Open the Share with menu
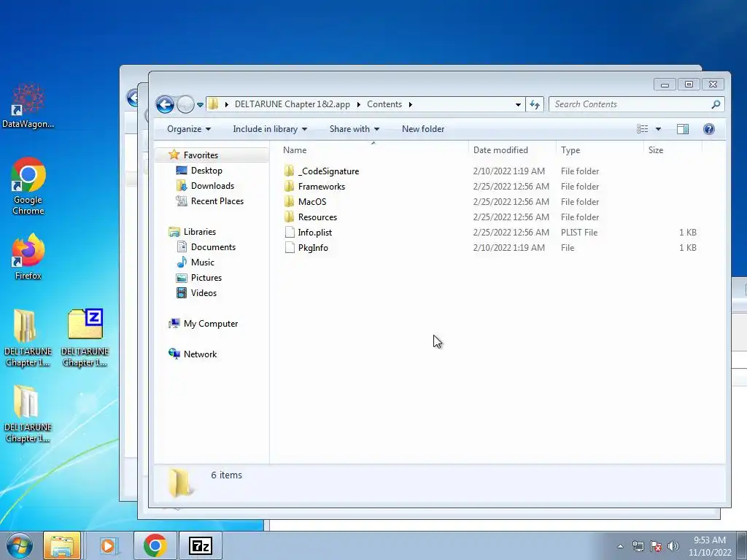This screenshot has width=747, height=560. 355,129
